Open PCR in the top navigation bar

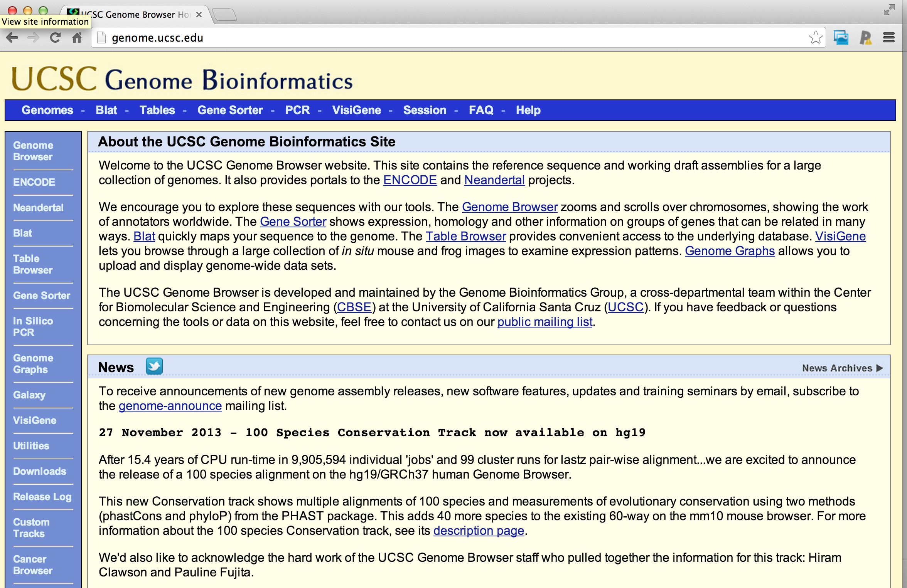[x=297, y=110]
